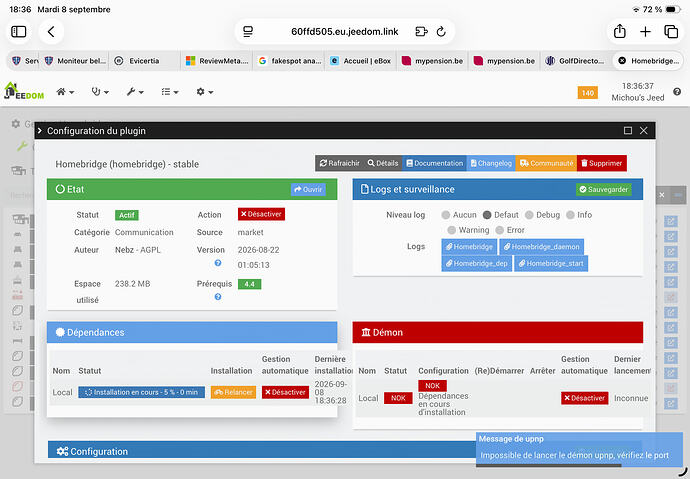Image resolution: width=690 pixels, height=479 pixels.
Task: Click the red NOK daemon status badge
Action: tap(398, 398)
